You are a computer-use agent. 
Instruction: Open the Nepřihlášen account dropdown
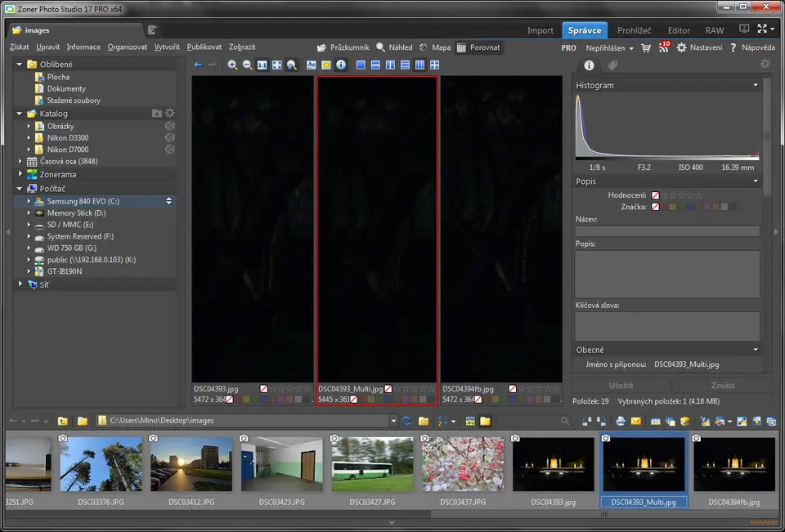point(609,48)
